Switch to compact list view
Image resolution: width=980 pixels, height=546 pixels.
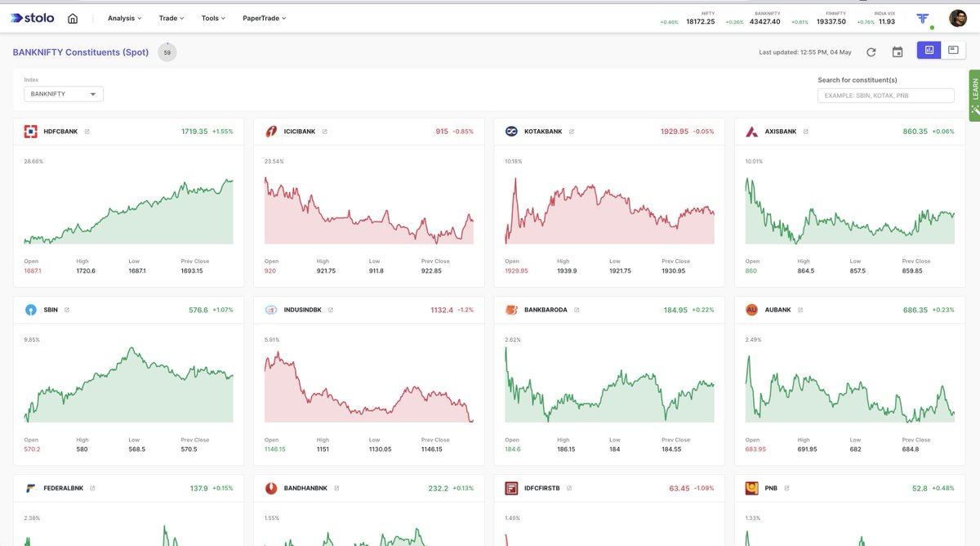[x=952, y=51]
